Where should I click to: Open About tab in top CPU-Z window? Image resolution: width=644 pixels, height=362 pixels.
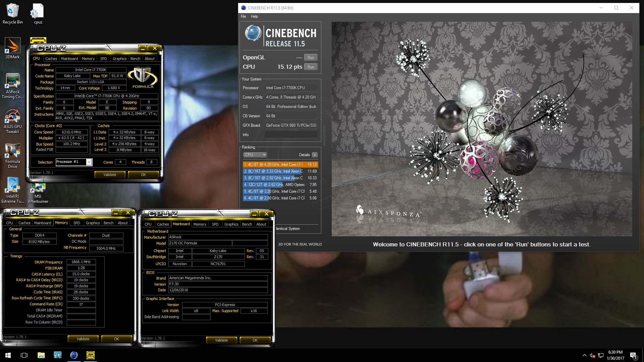tap(150, 59)
